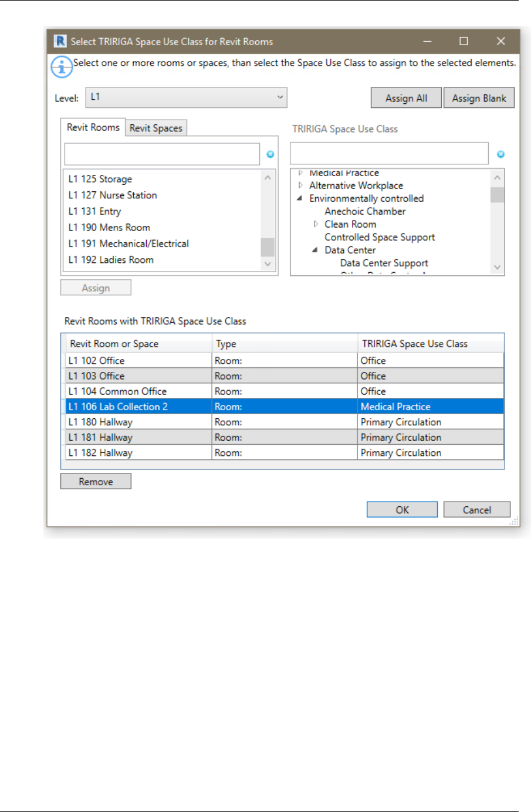This screenshot has height=812, width=531.
Task: Click down arrow of class tree scrollbar
Action: coord(497,268)
